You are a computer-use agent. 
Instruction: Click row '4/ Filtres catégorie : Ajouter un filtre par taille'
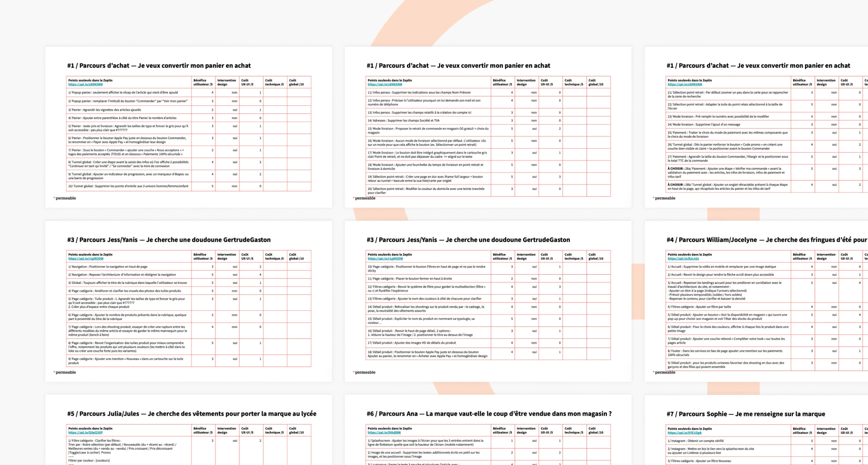pyautogui.click(x=767, y=307)
